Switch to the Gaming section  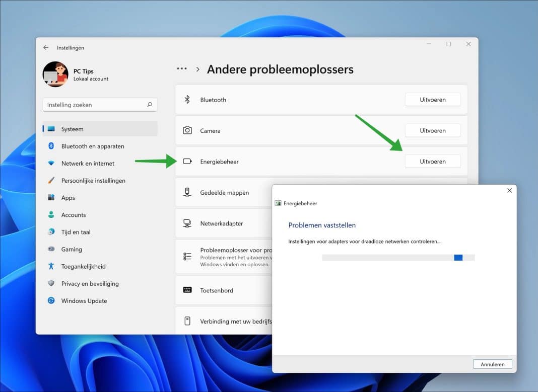(72, 249)
